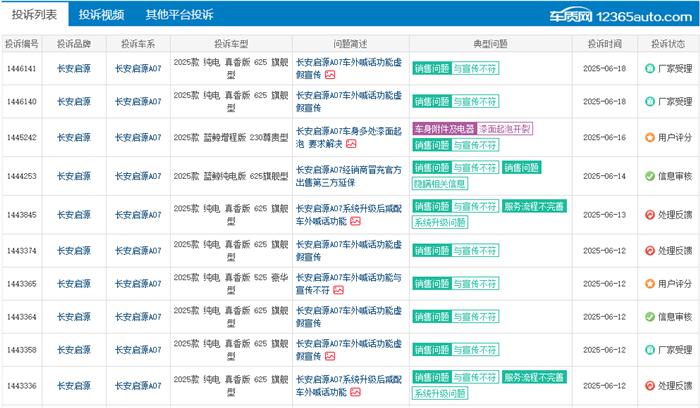Click 信息审核 status icon in row 1443364
The height and width of the screenshot is (408, 700).
tap(650, 316)
